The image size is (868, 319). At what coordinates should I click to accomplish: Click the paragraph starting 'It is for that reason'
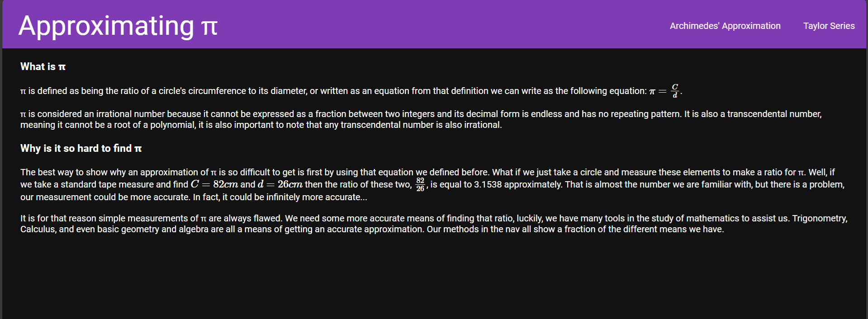point(434,224)
